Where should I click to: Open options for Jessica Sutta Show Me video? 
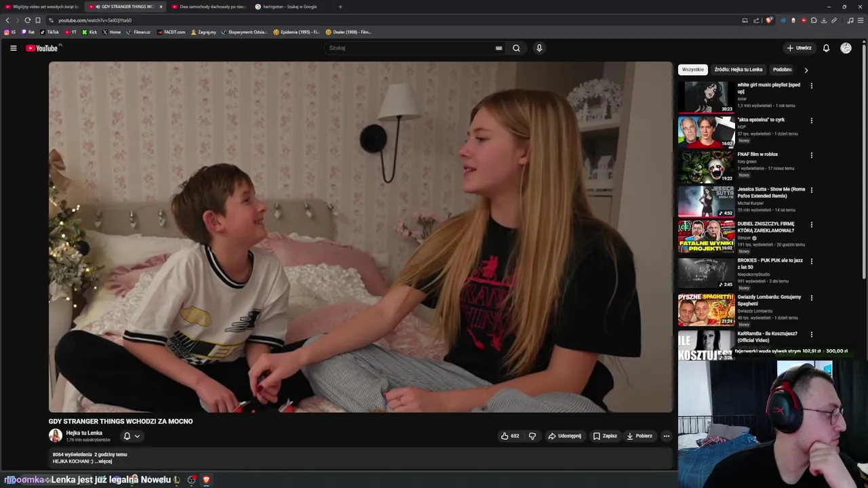point(811,190)
